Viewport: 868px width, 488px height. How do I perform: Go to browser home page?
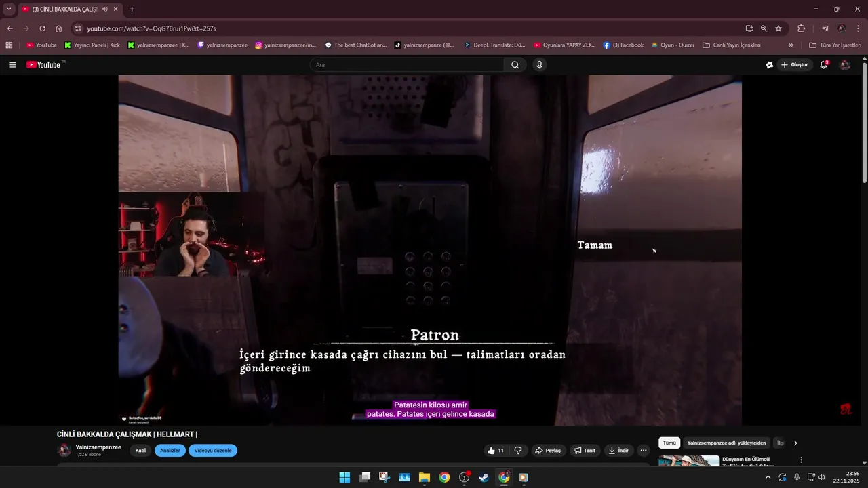tap(59, 28)
